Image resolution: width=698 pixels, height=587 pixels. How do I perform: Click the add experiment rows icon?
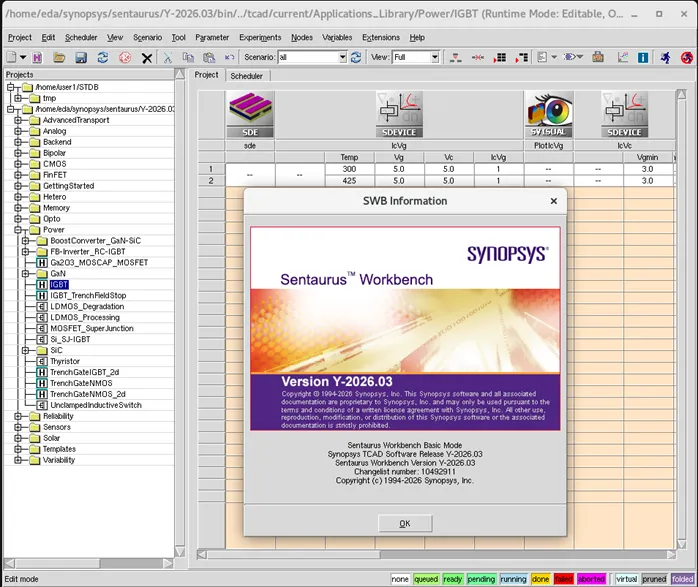click(499, 57)
